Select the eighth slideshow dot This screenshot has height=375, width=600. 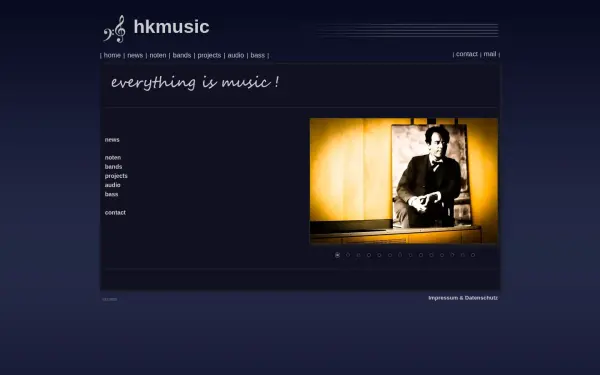point(410,255)
